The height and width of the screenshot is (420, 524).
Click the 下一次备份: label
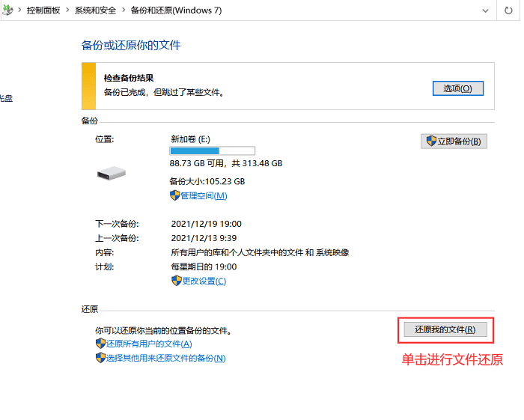[x=117, y=224]
